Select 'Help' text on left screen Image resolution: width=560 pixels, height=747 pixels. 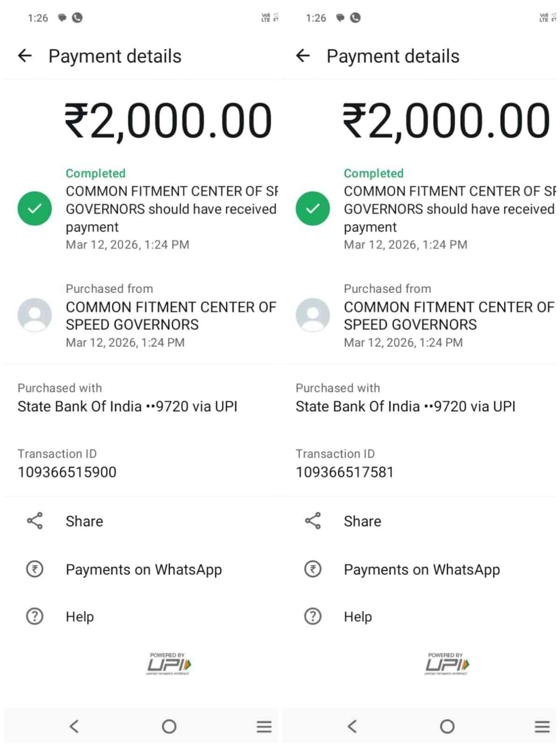click(x=80, y=617)
